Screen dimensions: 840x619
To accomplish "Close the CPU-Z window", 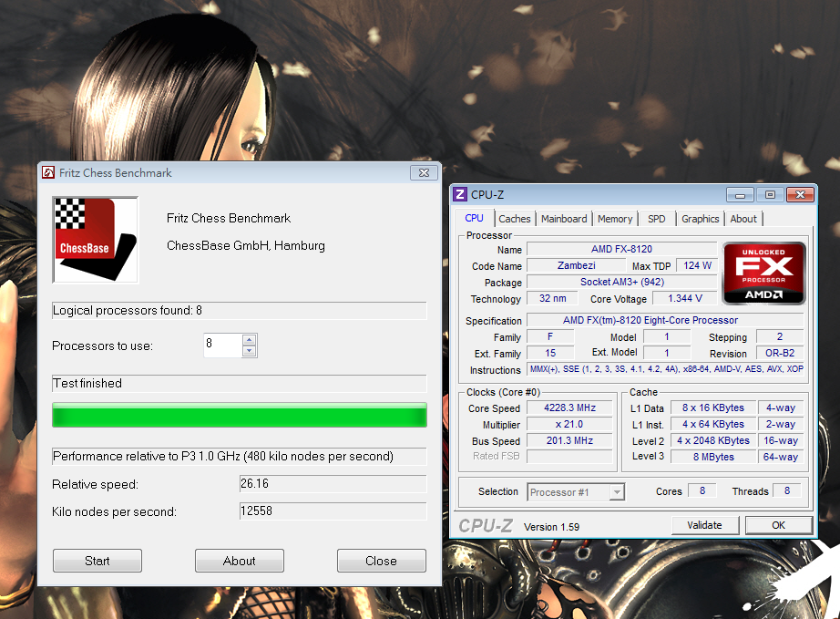I will tap(800, 194).
